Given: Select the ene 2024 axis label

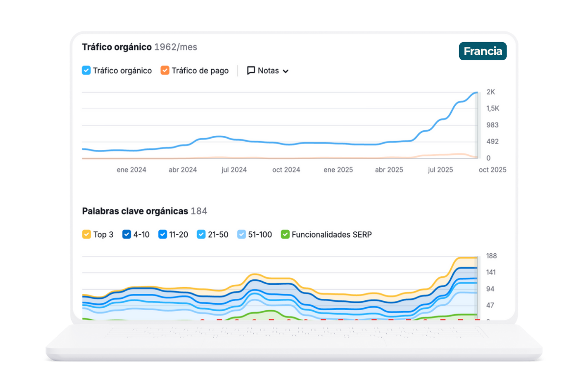Looking at the screenshot, I should pyautogui.click(x=131, y=170).
